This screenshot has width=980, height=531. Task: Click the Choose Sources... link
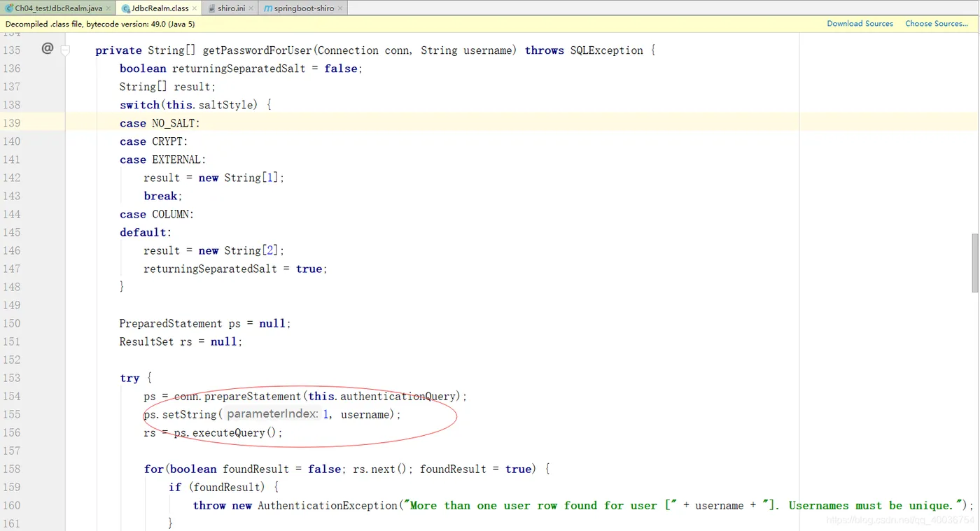[937, 24]
